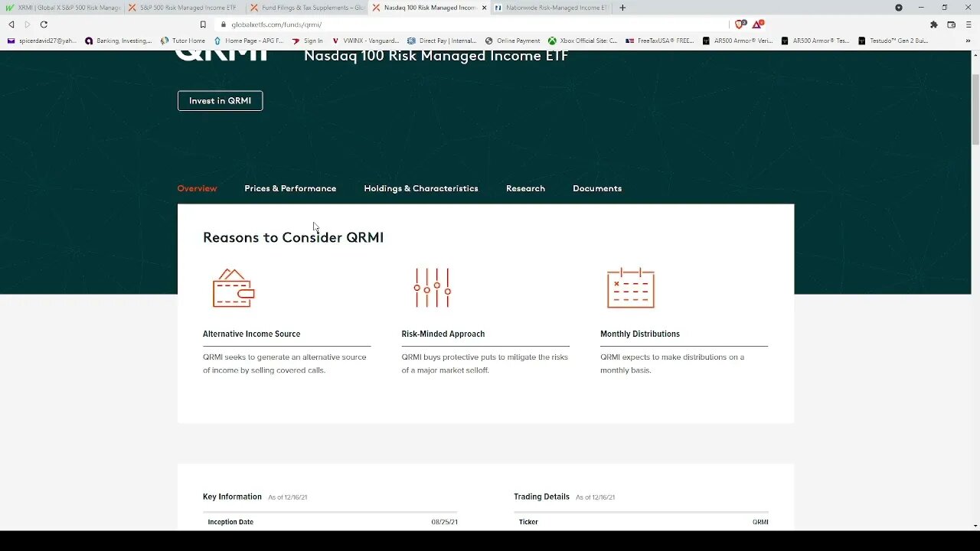Click the scrollbar down arrow

tap(975, 526)
